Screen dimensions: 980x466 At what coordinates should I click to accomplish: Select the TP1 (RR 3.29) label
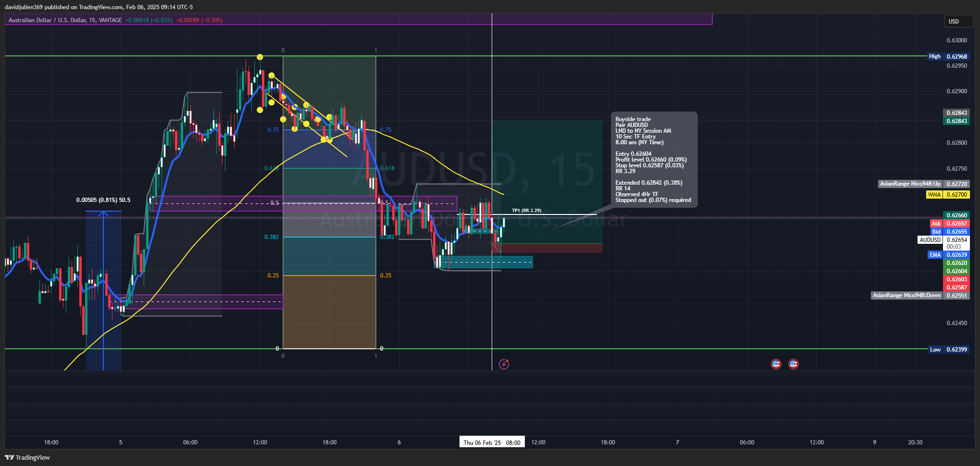click(526, 210)
